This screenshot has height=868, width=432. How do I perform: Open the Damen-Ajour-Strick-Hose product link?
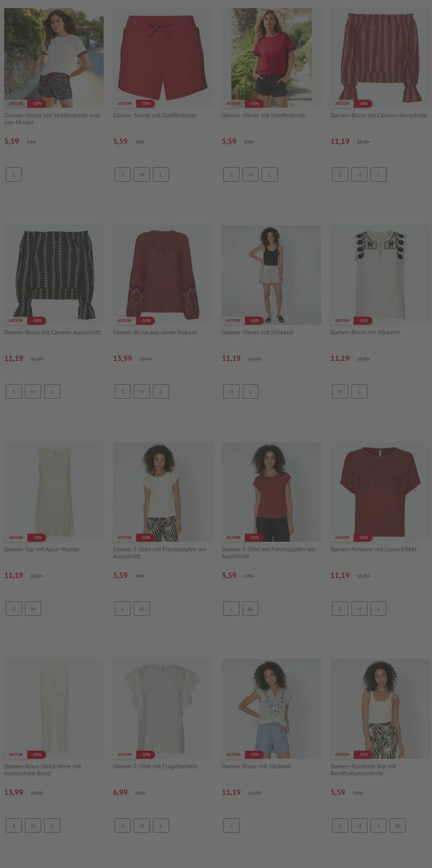click(x=43, y=770)
